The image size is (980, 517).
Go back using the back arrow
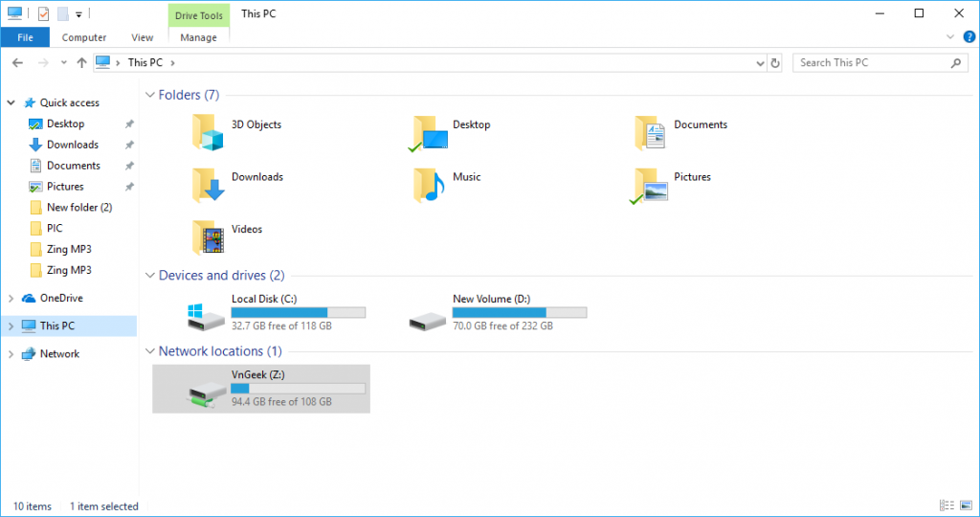coord(17,62)
